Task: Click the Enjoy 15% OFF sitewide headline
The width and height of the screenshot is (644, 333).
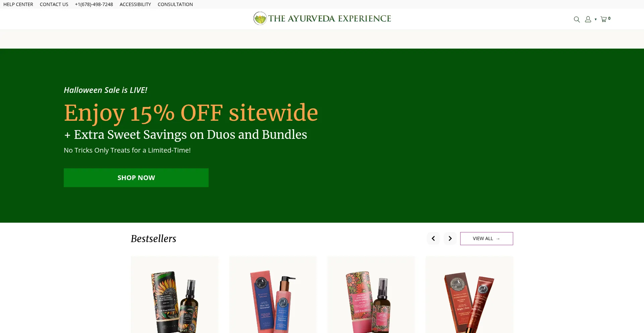Action: point(191,113)
